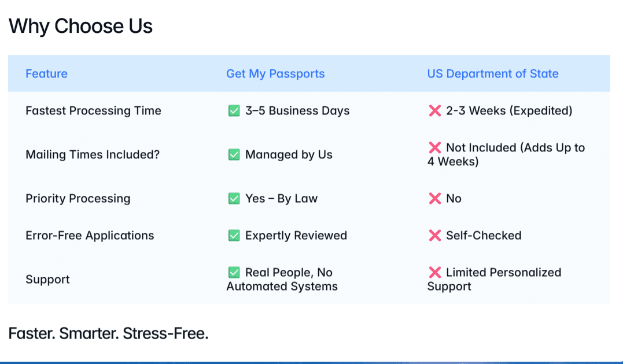The height and width of the screenshot is (364, 623).
Task: Click green checkmark beside 3–5 Business Days
Action: point(234,111)
